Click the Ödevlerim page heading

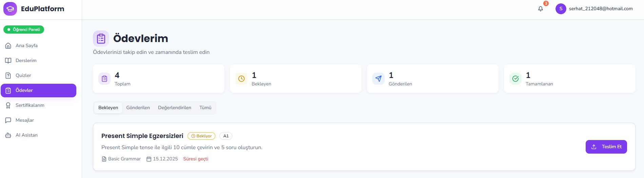point(140,38)
